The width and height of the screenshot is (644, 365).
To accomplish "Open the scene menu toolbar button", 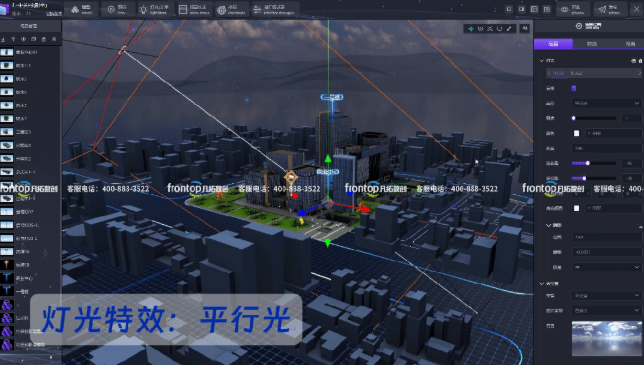I will pos(193,9).
